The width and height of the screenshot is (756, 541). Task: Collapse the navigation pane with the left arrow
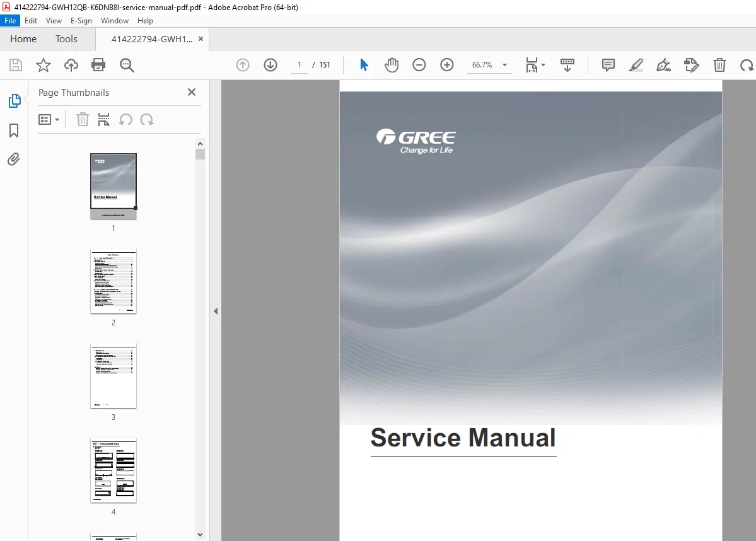pyautogui.click(x=216, y=311)
